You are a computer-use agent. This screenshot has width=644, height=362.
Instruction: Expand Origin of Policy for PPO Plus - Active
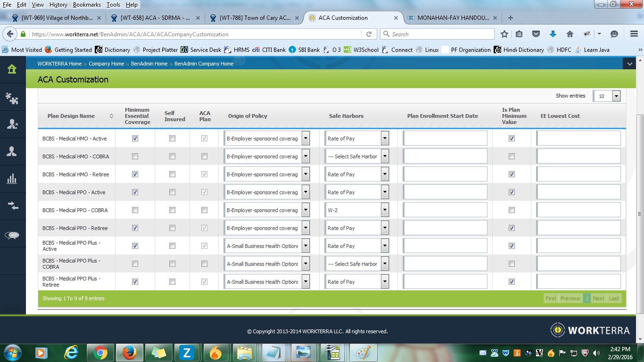click(305, 246)
